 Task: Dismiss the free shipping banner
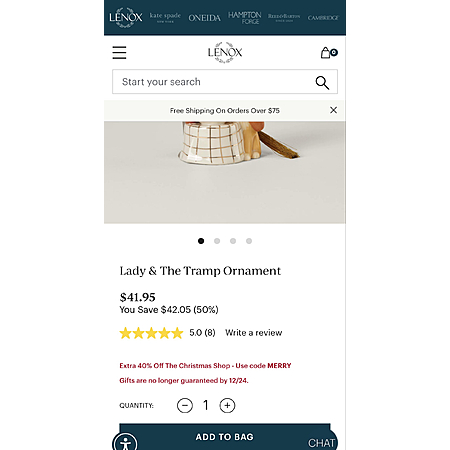pos(333,110)
